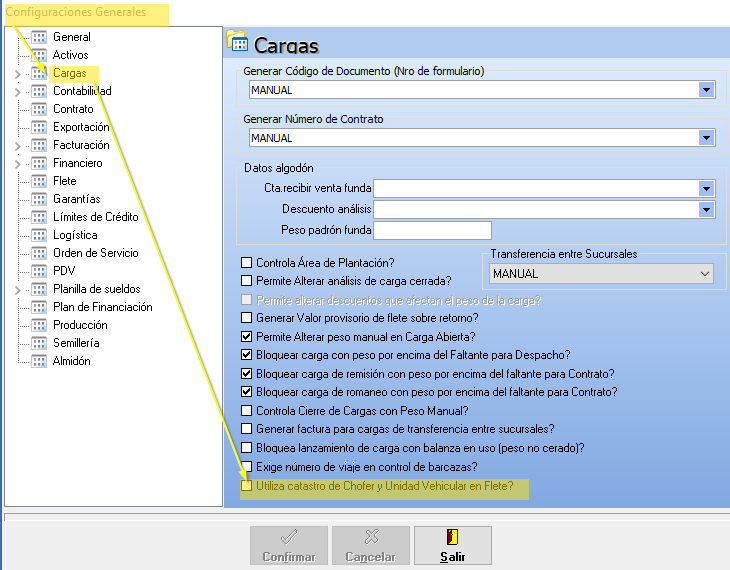Click the Producción grid icon
This screenshot has width=730, height=570.
pyautogui.click(x=39, y=325)
